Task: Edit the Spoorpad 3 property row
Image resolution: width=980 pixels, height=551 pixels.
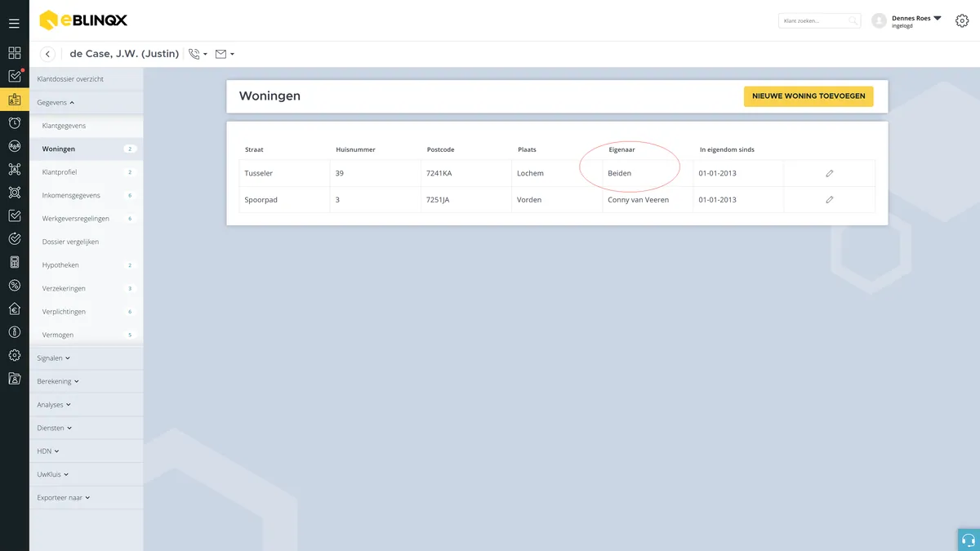Action: click(830, 199)
